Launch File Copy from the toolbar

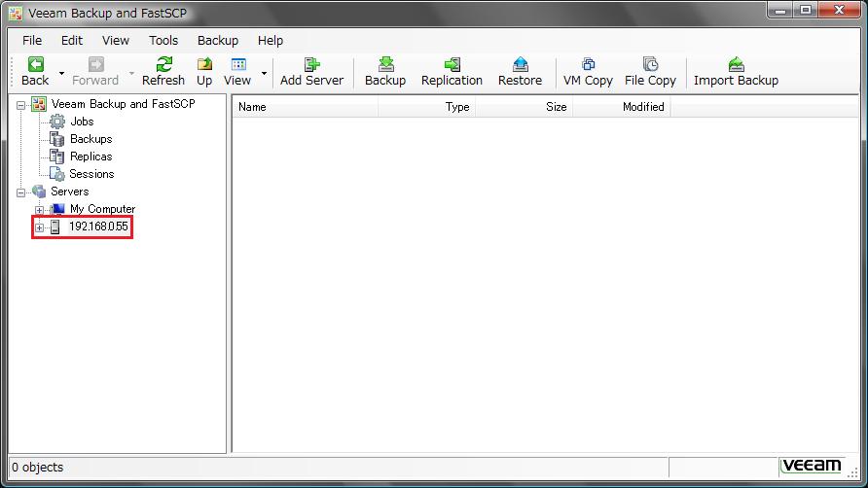click(650, 64)
